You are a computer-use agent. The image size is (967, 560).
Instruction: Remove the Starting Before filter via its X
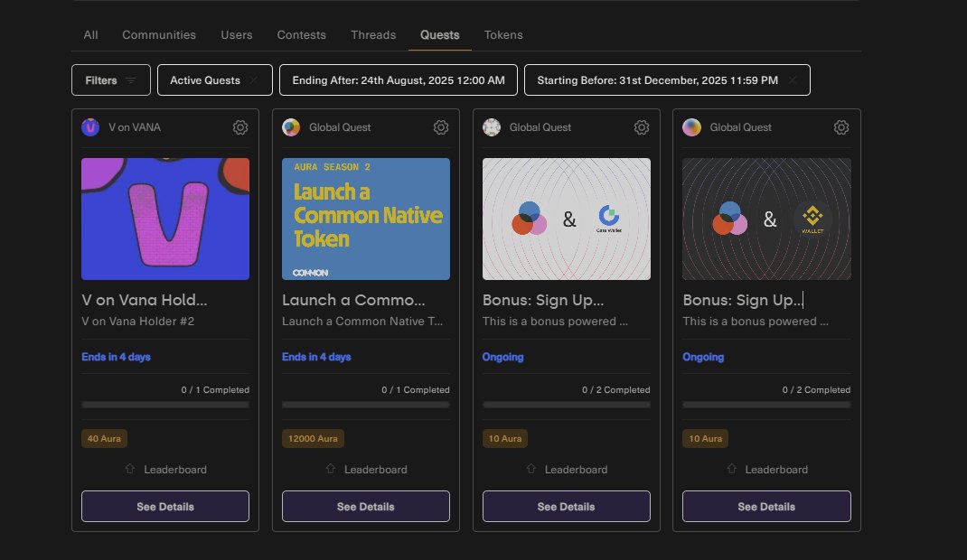[x=792, y=80]
